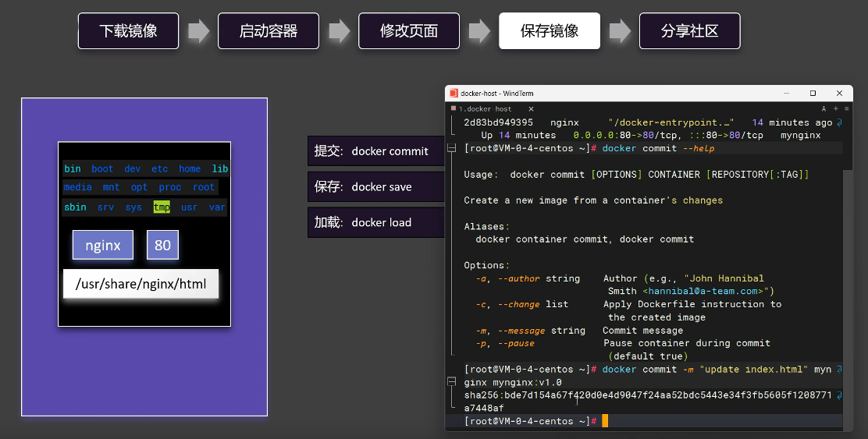Image resolution: width=868 pixels, height=439 pixels.
Task: Click the /usr/share/nginx/html path box
Action: pos(141,284)
